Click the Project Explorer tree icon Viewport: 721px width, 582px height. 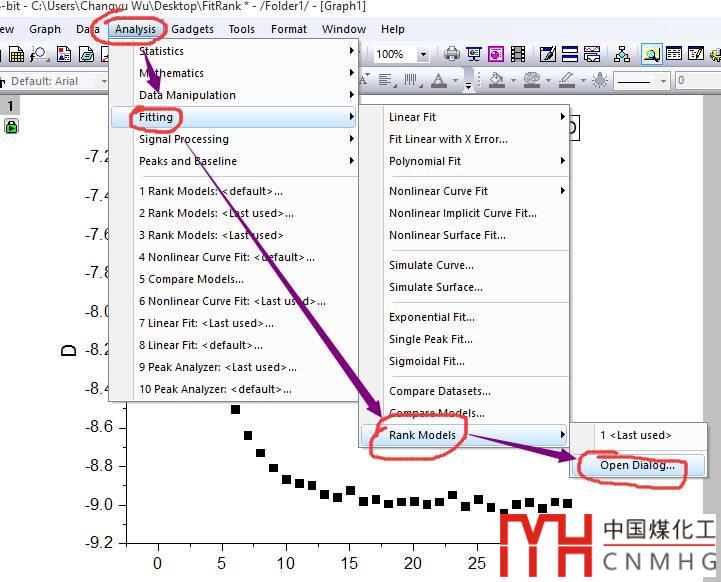(622, 54)
